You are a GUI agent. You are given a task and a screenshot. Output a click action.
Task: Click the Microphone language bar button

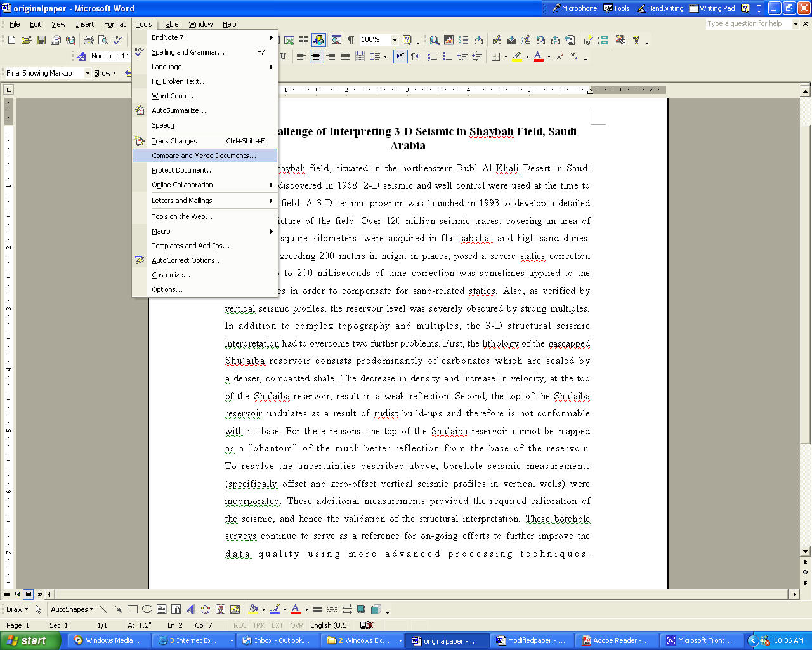(x=575, y=8)
